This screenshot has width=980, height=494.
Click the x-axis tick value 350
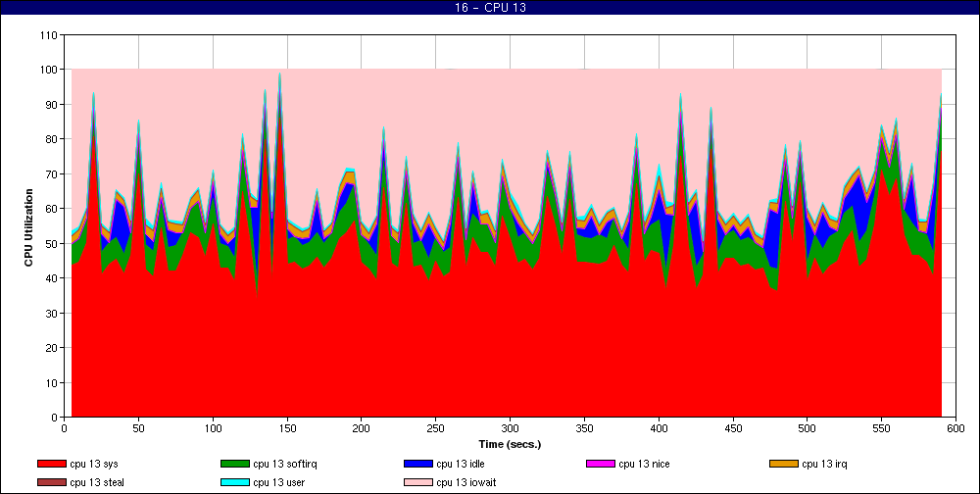(584, 428)
